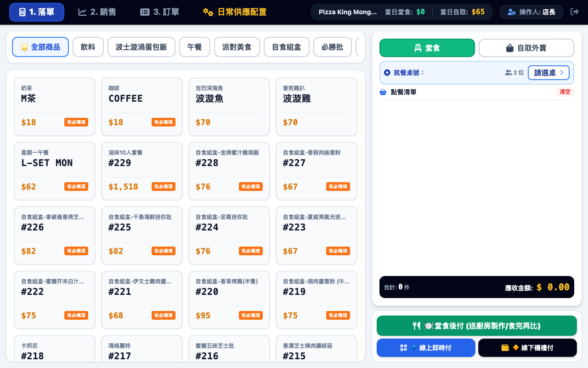Image resolution: width=588 pixels, height=368 pixels.
Task: Add item #222 product card
Action: point(55,300)
